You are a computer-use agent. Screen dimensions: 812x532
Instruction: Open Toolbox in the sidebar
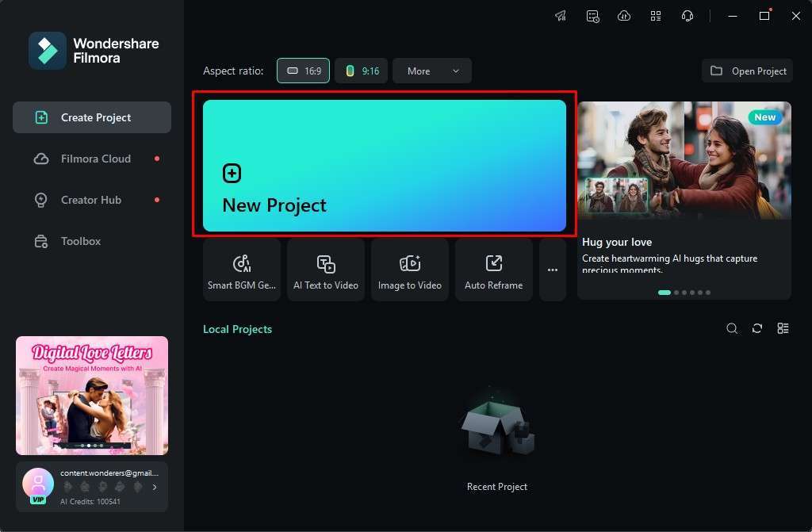(x=92, y=241)
